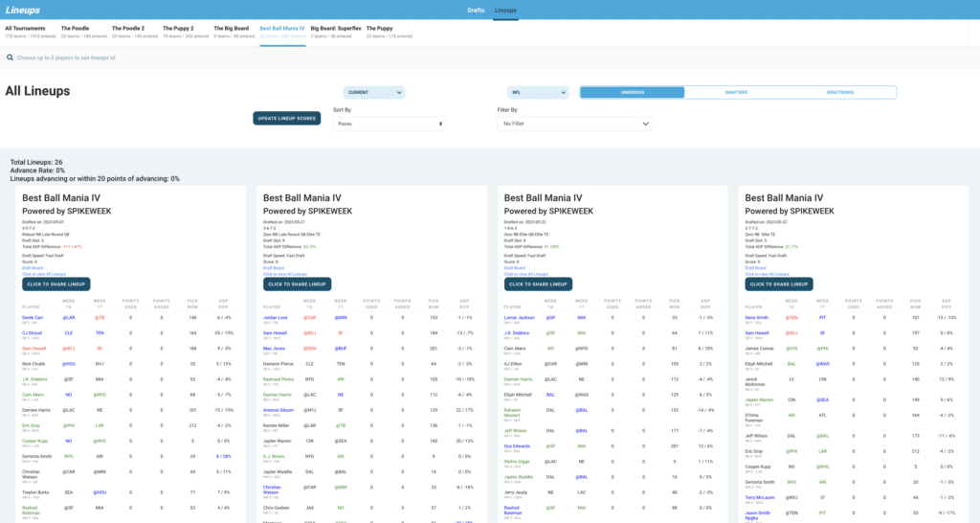The image size is (980, 523).
Task: Click the All Lineups heading
Action: (x=37, y=91)
